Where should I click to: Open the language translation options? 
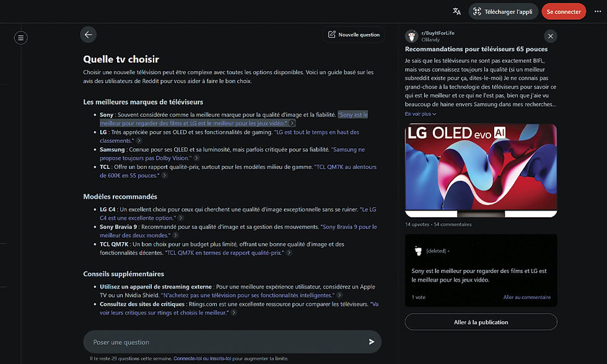[x=456, y=11]
